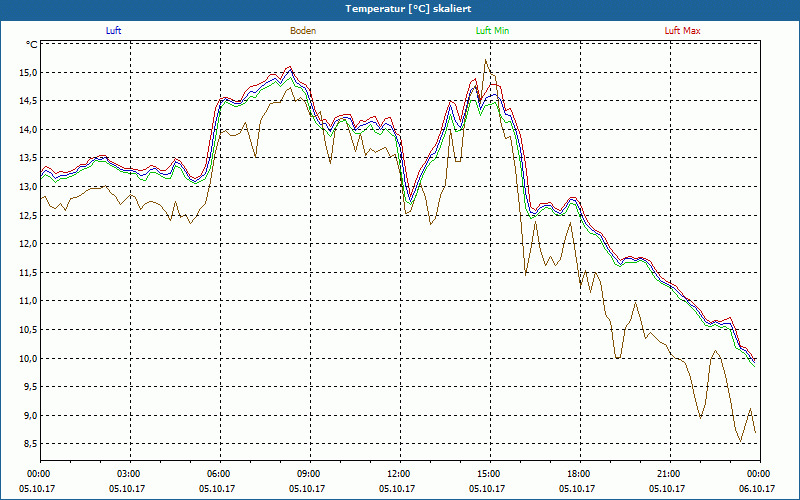800x500 pixels.
Task: Click the 11,5 y-axis value
Action: (29, 272)
